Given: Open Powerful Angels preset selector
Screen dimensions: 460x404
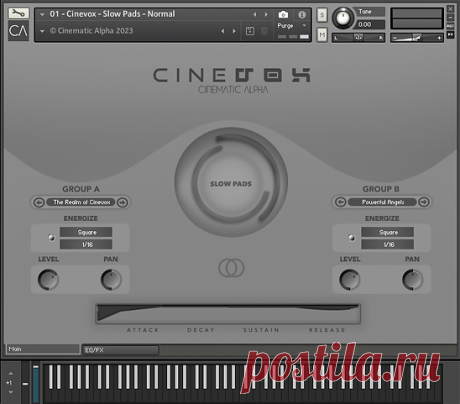Looking at the screenshot, I should pos(382,202).
